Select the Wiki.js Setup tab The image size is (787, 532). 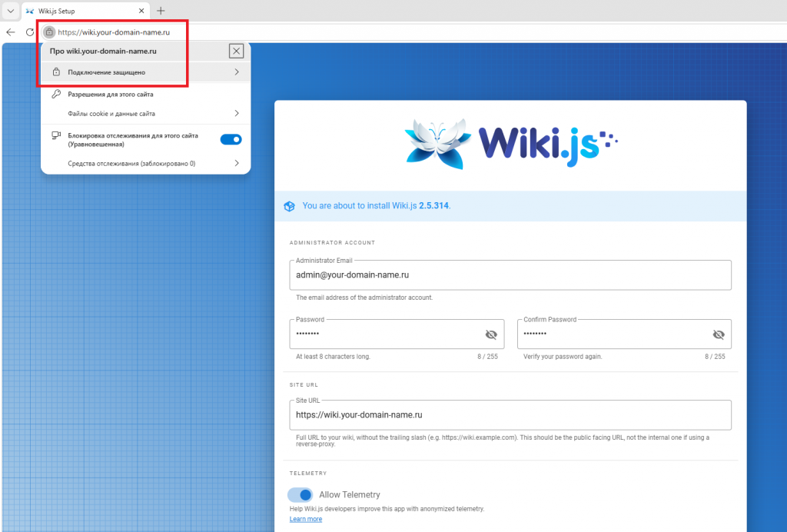85,11
